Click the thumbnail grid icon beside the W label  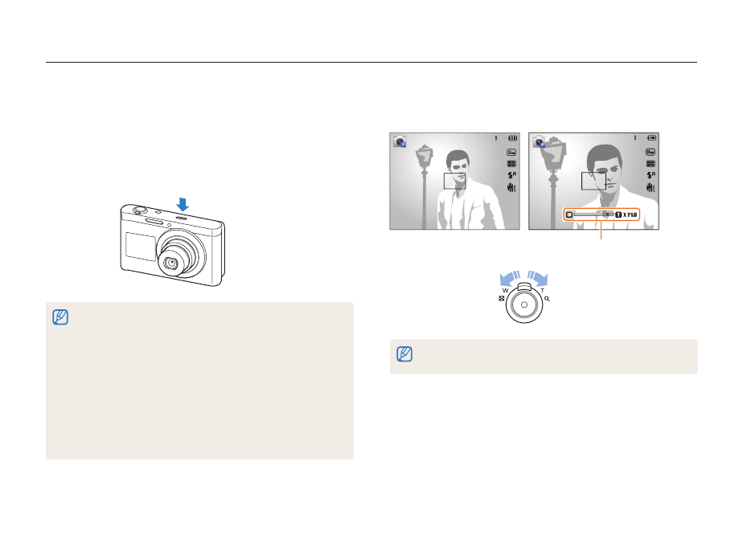[x=501, y=298]
